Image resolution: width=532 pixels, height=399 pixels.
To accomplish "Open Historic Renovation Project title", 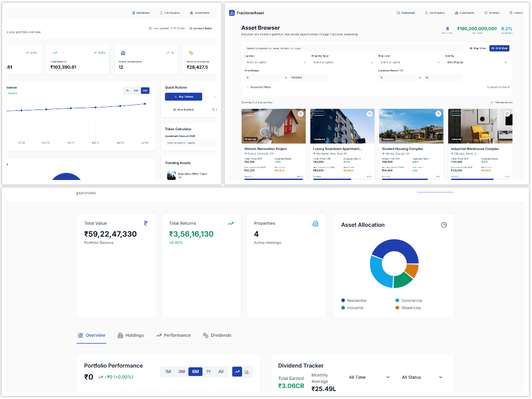I will (x=266, y=149).
